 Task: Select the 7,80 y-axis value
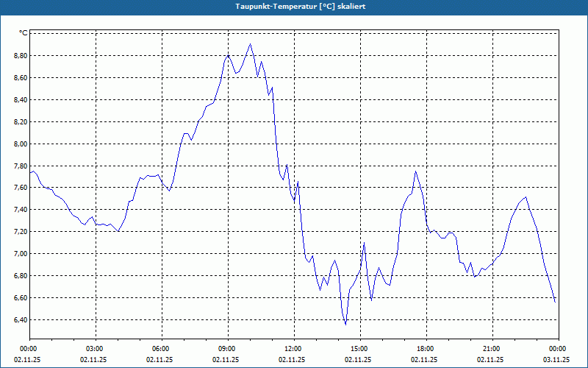20,166
